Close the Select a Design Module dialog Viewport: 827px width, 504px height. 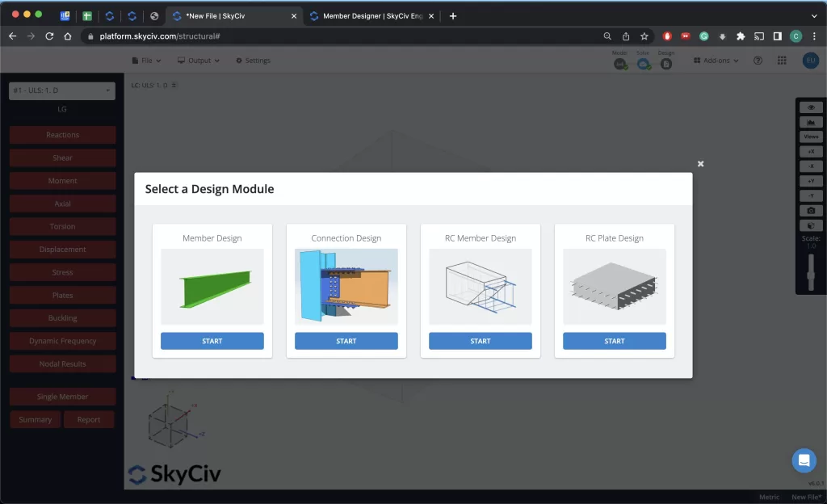[x=700, y=164]
